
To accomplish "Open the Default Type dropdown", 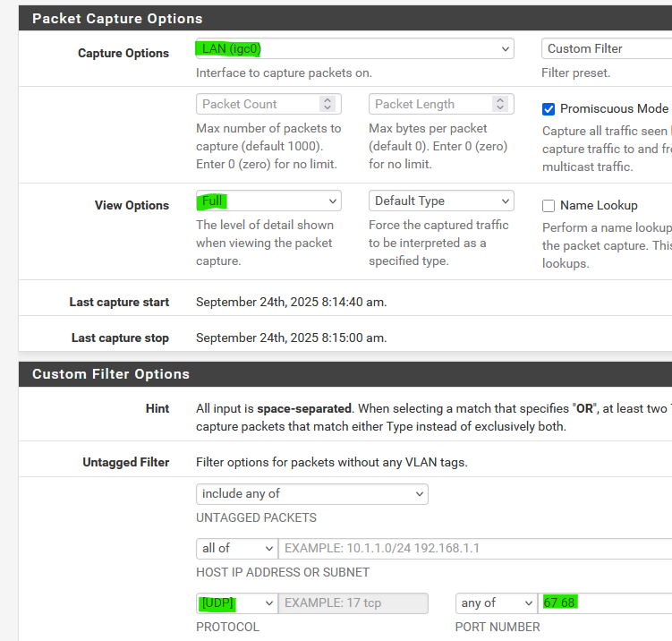I will point(441,201).
